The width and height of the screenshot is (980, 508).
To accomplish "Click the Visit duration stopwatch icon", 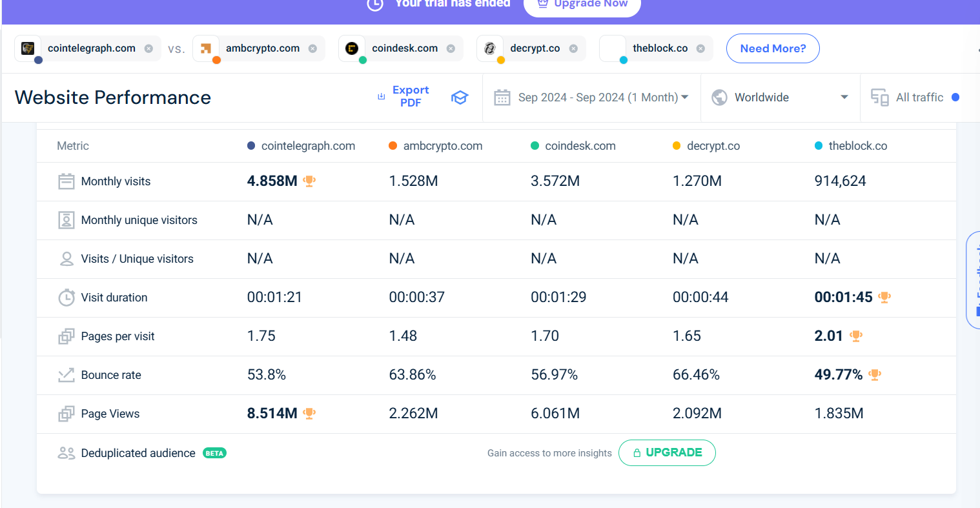I will click(x=66, y=298).
